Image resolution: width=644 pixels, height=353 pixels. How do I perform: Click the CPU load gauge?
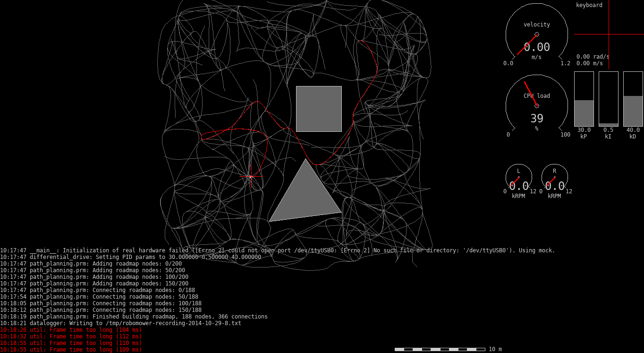click(x=537, y=106)
